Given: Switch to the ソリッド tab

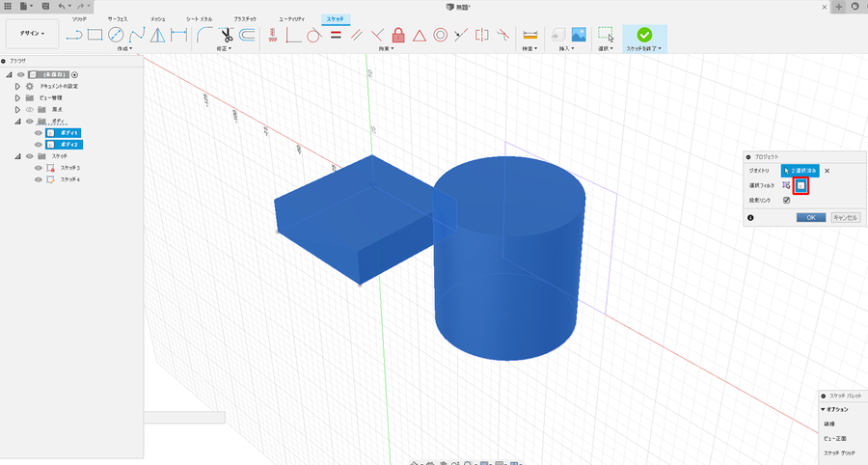Looking at the screenshot, I should pyautogui.click(x=79, y=19).
